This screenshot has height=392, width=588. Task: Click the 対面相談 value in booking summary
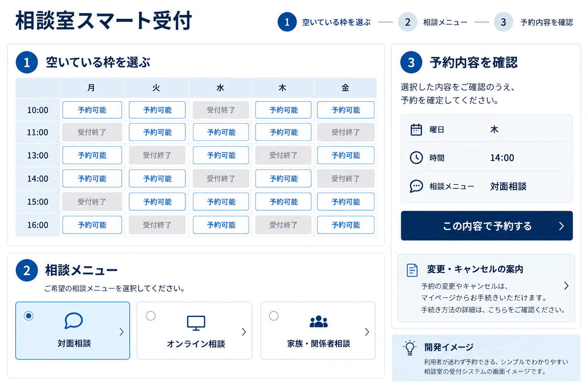pyautogui.click(x=508, y=186)
